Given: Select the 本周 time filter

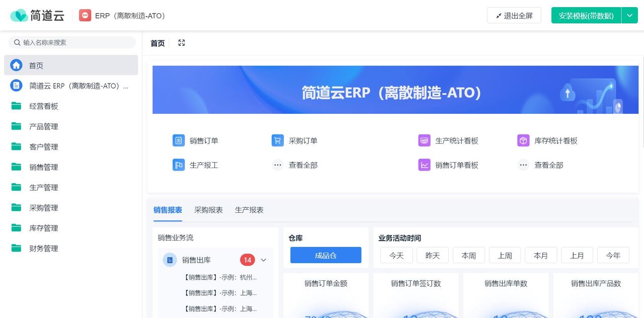Looking at the screenshot, I should (x=468, y=255).
